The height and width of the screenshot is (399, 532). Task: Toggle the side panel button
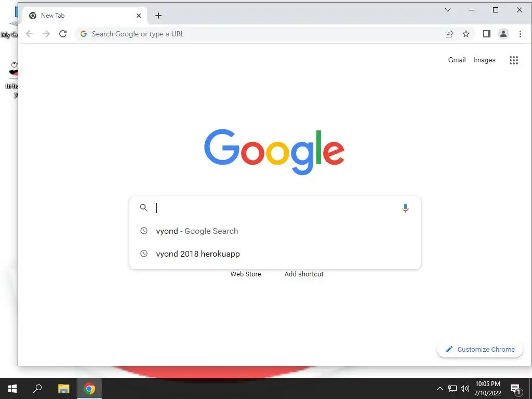coord(486,34)
